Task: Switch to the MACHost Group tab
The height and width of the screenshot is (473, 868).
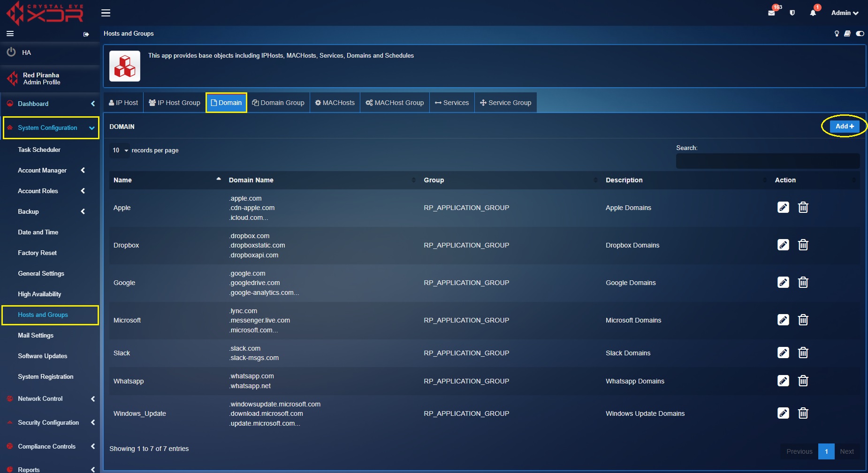Action: (395, 103)
